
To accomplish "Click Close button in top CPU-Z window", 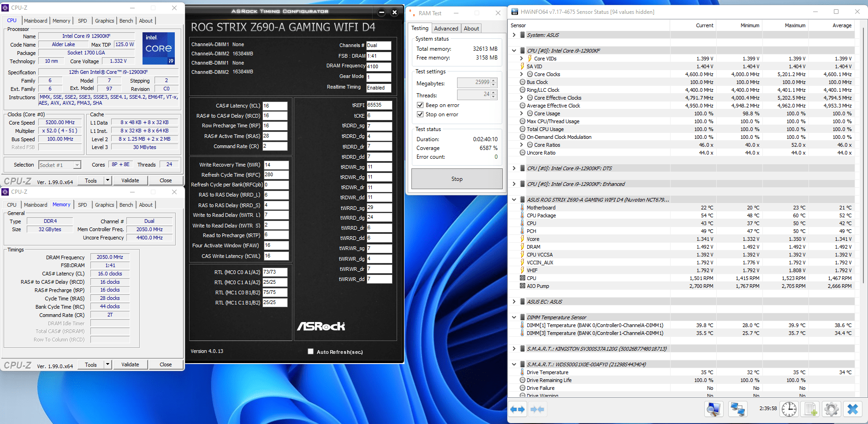I will pyautogui.click(x=166, y=180).
